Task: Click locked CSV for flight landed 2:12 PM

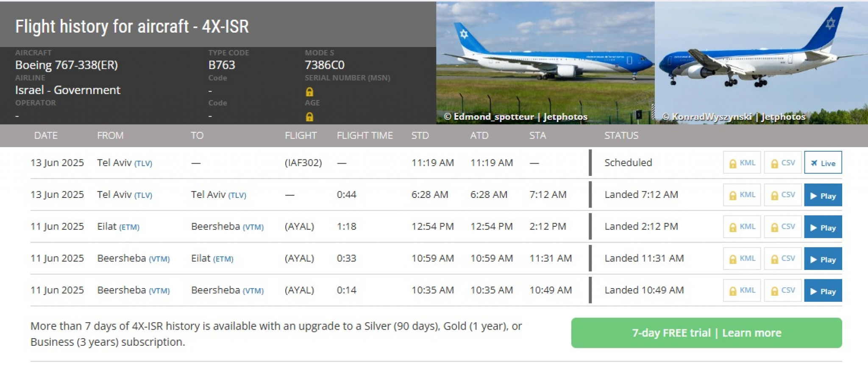Action: [x=782, y=227]
